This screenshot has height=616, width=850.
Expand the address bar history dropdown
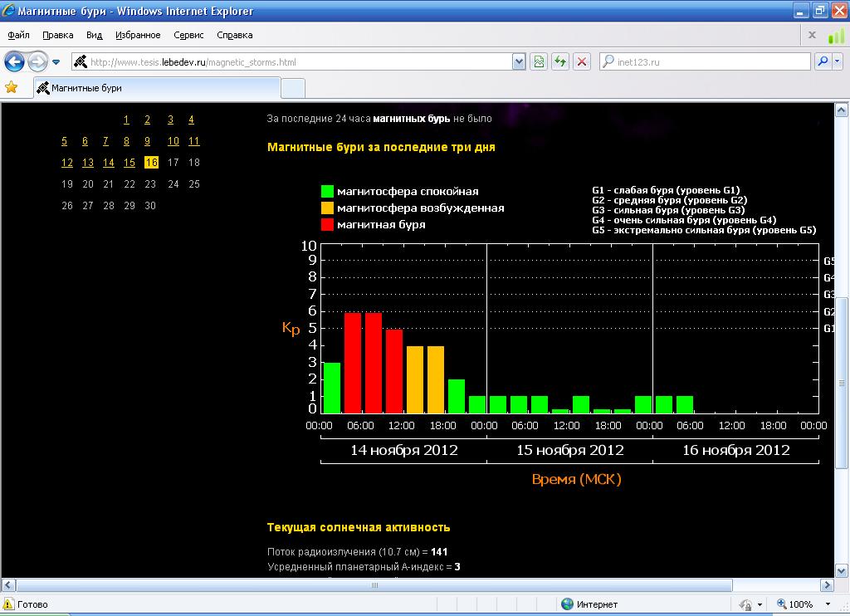519,62
